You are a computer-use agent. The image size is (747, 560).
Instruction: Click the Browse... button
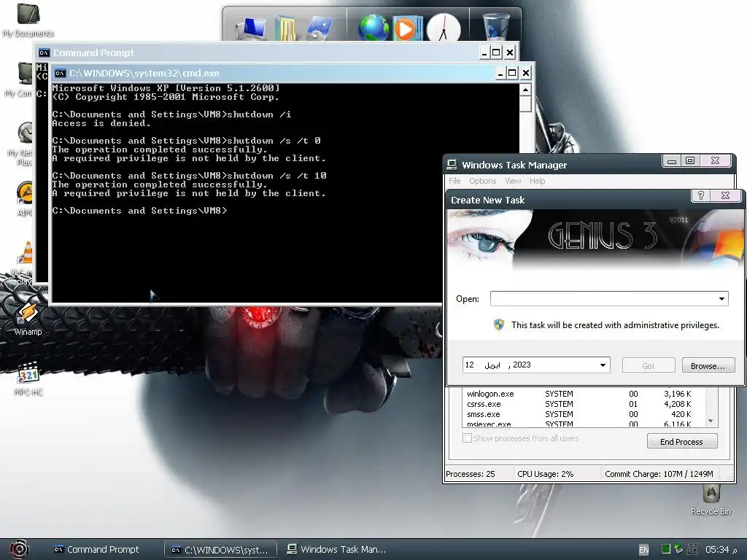708,365
